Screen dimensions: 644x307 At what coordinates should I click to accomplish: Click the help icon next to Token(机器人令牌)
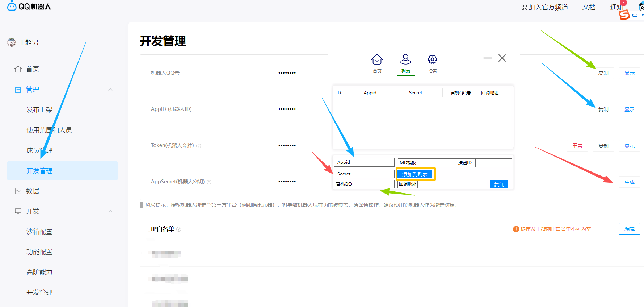tap(198, 146)
